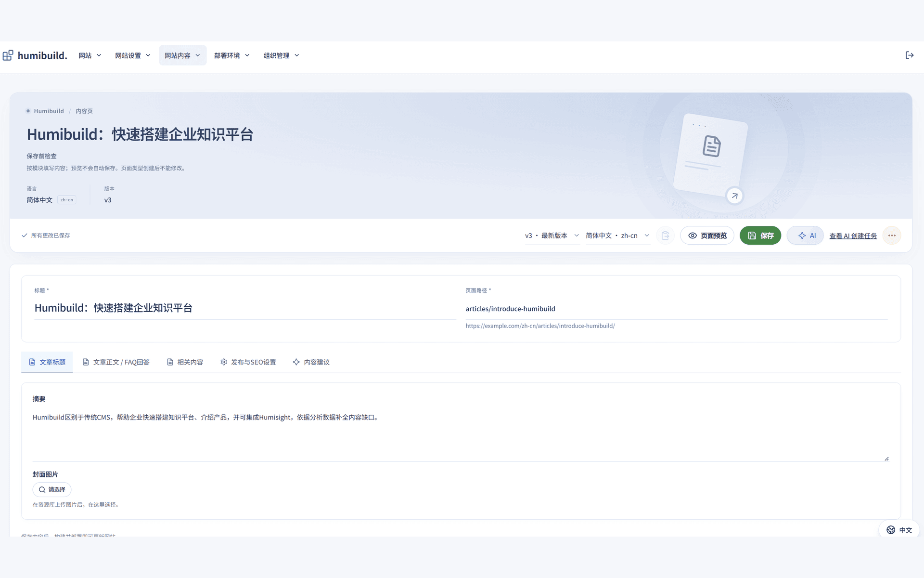Switch to the 文章标题 tab
This screenshot has width=924, height=578.
pos(47,362)
